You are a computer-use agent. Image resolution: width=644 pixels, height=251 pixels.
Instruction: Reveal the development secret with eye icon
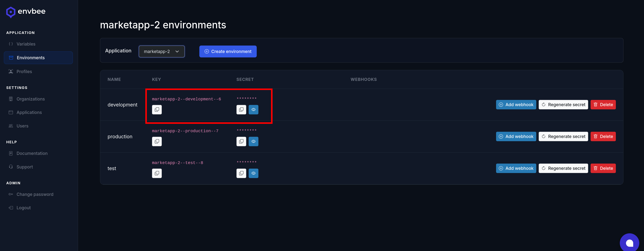pyautogui.click(x=254, y=110)
